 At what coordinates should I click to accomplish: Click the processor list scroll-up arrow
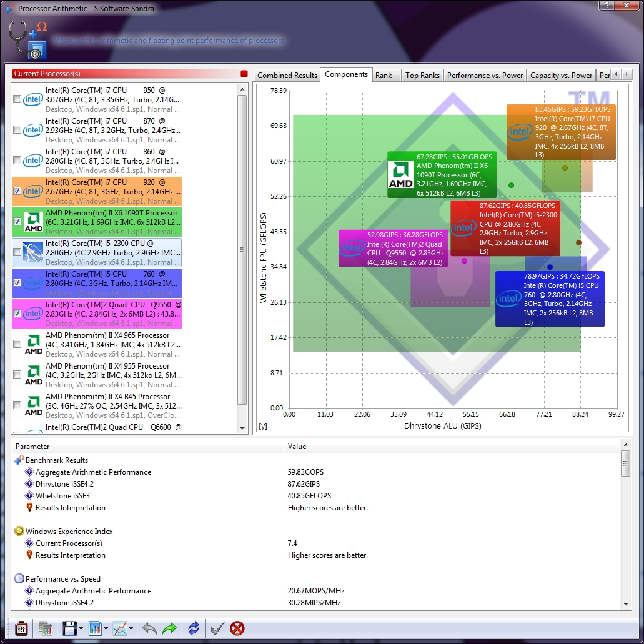pos(242,89)
